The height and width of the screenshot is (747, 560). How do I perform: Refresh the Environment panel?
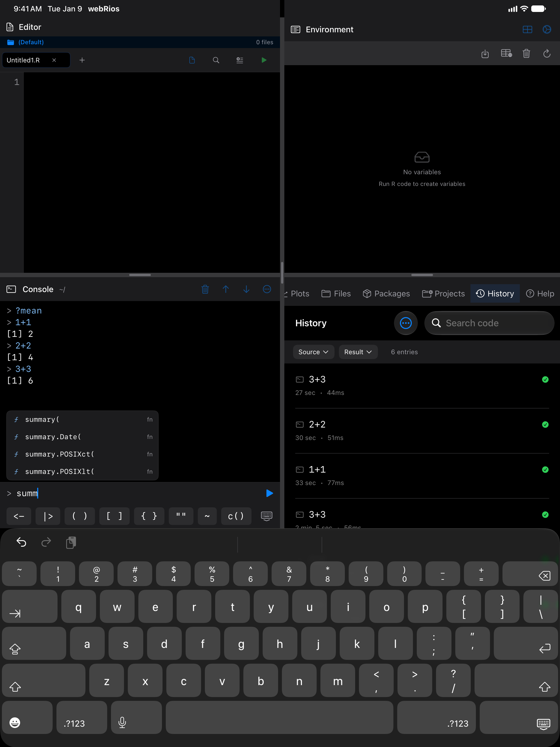click(x=547, y=53)
